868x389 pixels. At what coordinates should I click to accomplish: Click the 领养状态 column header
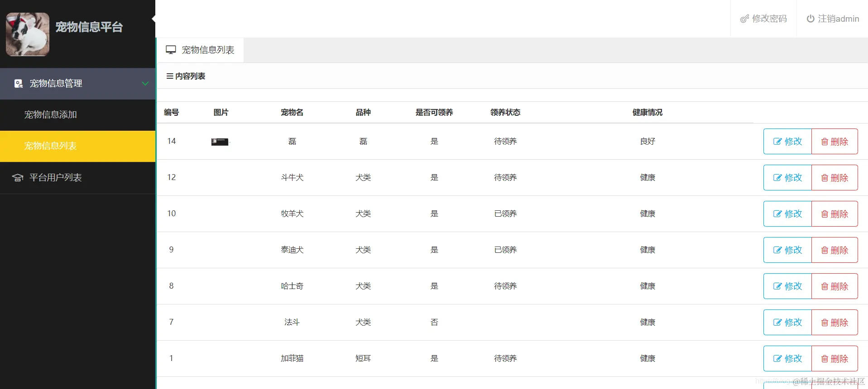(505, 112)
